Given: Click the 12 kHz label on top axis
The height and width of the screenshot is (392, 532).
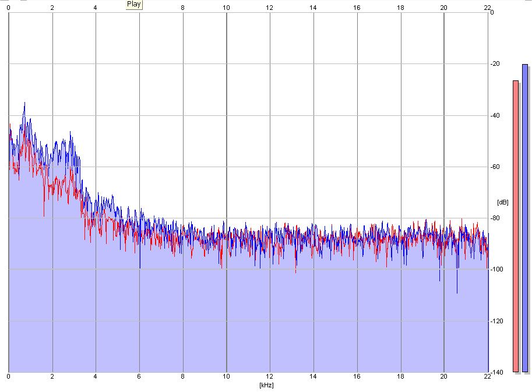Looking at the screenshot, I should point(269,8).
